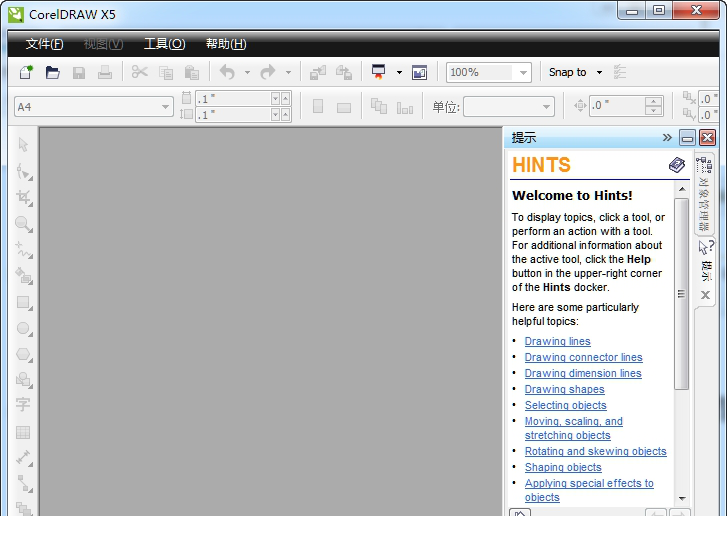Open the A4 page size dropdown
Screen dimensions: 727x536
[x=166, y=107]
